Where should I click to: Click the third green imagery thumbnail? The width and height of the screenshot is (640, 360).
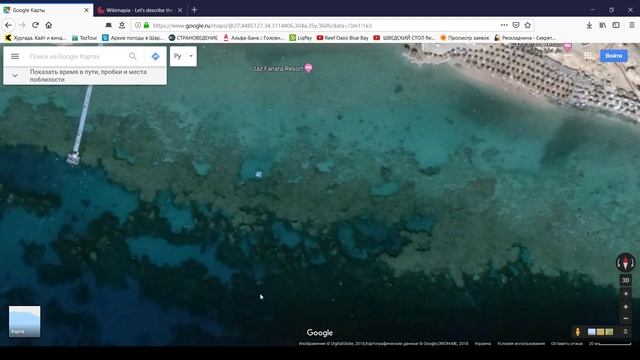click(x=609, y=332)
